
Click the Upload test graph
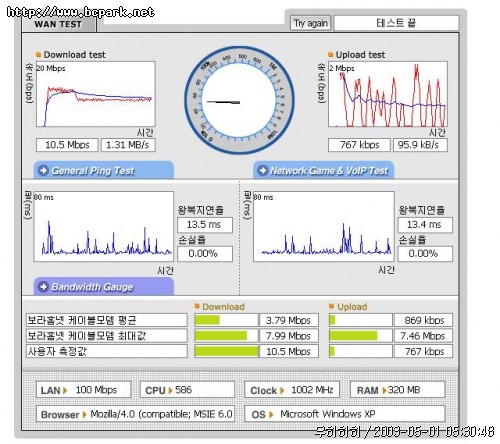click(388, 94)
